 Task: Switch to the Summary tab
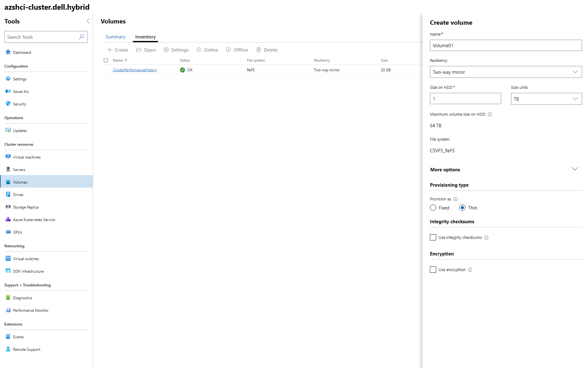click(115, 37)
